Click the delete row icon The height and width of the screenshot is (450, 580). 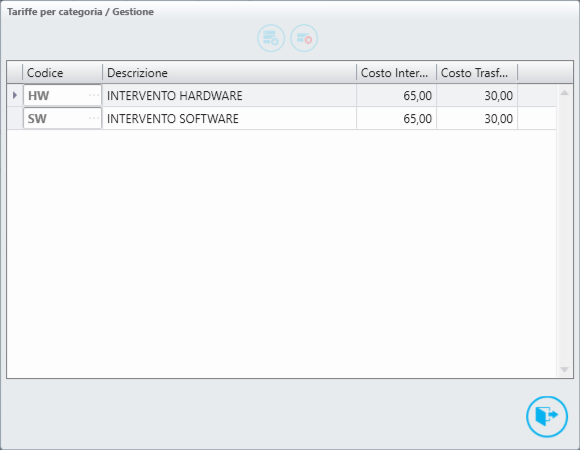click(x=304, y=38)
